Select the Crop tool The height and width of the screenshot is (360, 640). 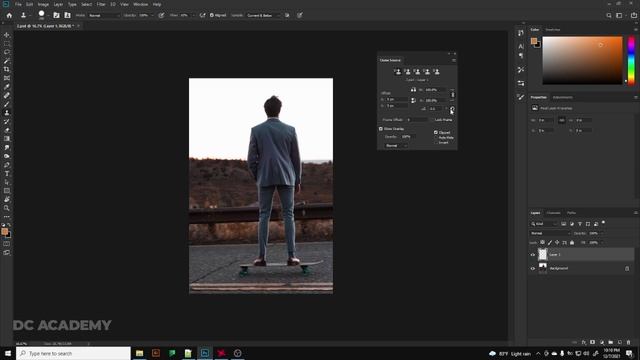point(7,69)
